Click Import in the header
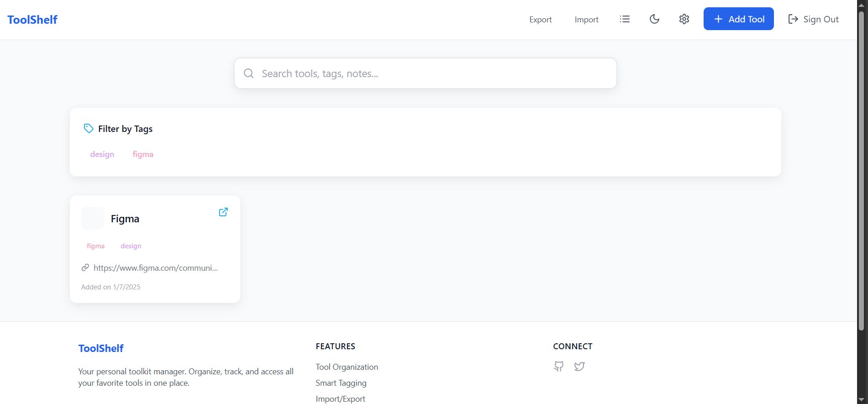The width and height of the screenshot is (868, 404). pos(586,20)
